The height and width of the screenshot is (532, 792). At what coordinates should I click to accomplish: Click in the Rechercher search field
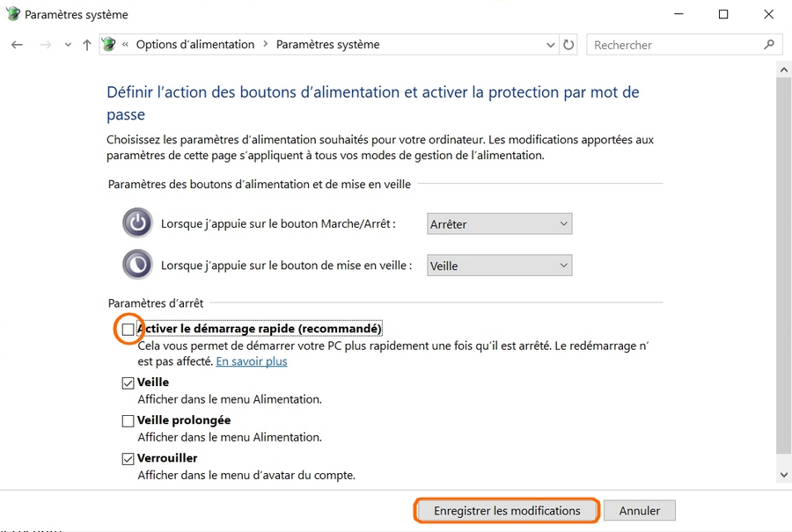673,45
